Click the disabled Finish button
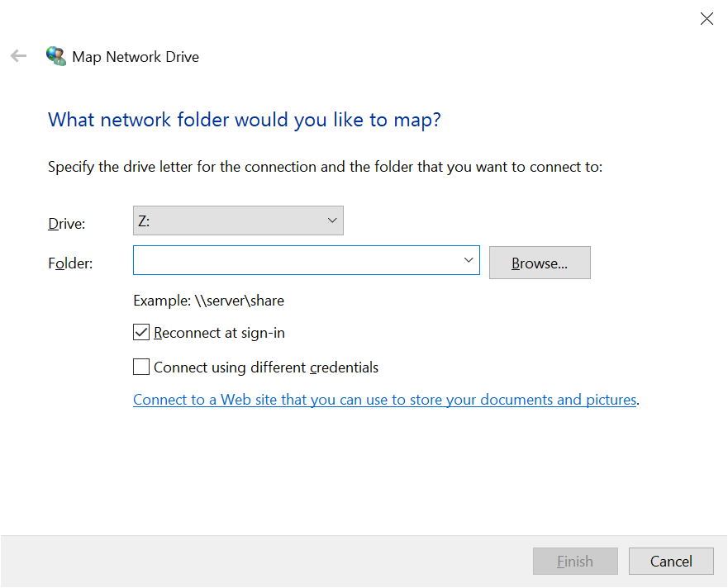Viewport: 728px width, 588px height. (x=575, y=561)
